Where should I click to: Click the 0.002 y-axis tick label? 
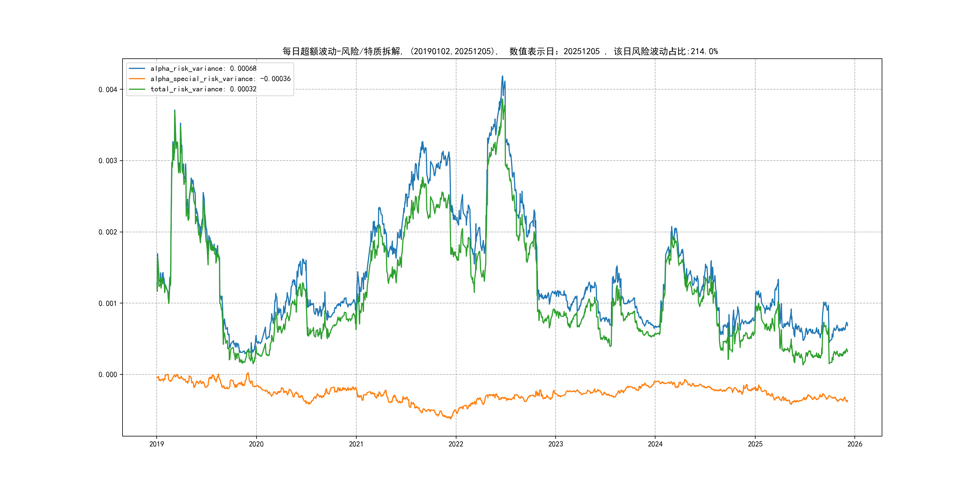(108, 232)
